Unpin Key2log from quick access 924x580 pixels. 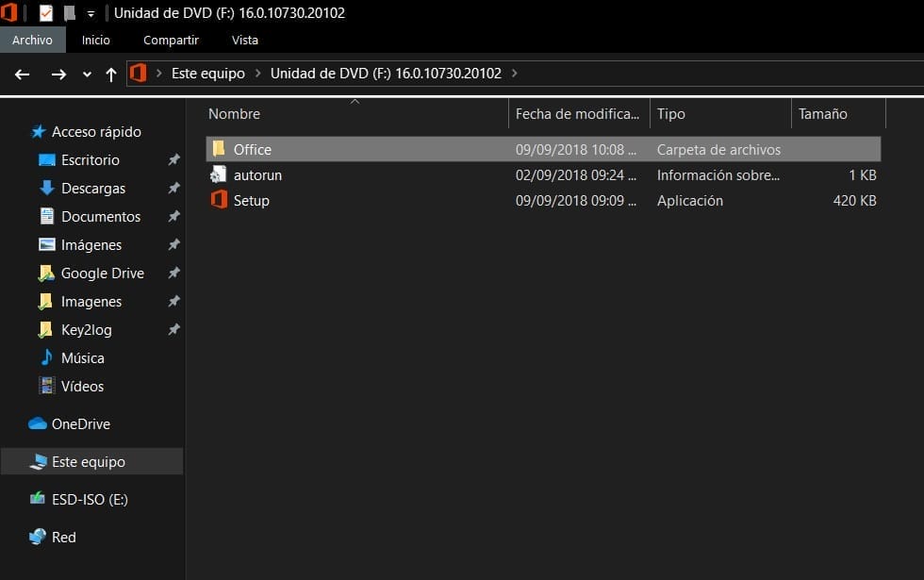pyautogui.click(x=173, y=329)
